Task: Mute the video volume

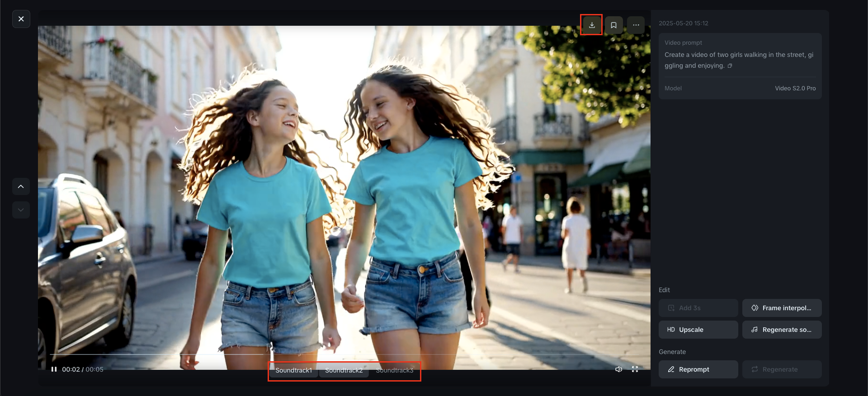Action: (619, 369)
